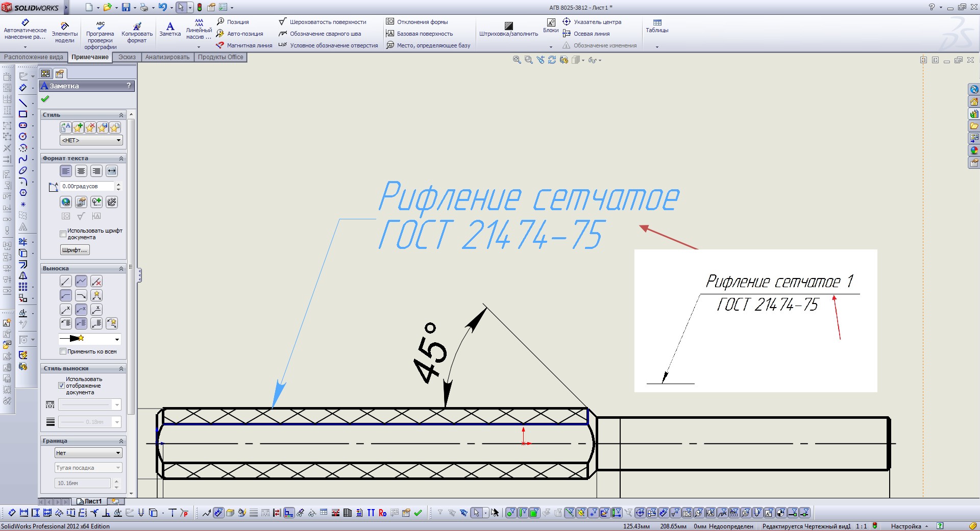Click the Блоки button

[551, 27]
